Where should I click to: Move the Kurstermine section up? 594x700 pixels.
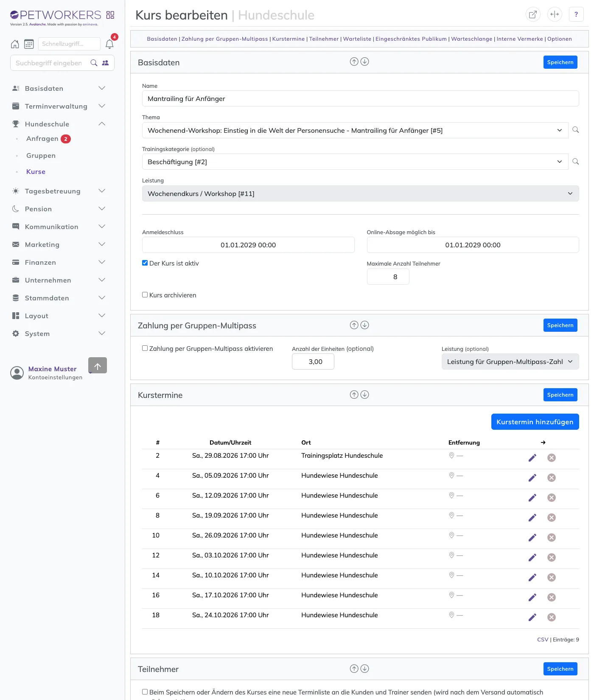click(x=354, y=395)
